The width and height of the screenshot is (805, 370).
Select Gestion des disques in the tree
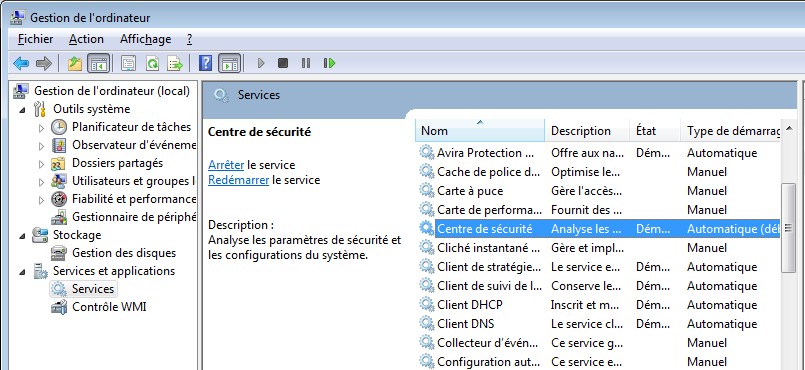124,253
